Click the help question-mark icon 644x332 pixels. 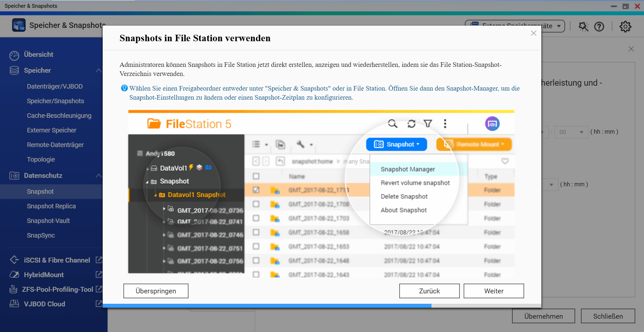[599, 27]
